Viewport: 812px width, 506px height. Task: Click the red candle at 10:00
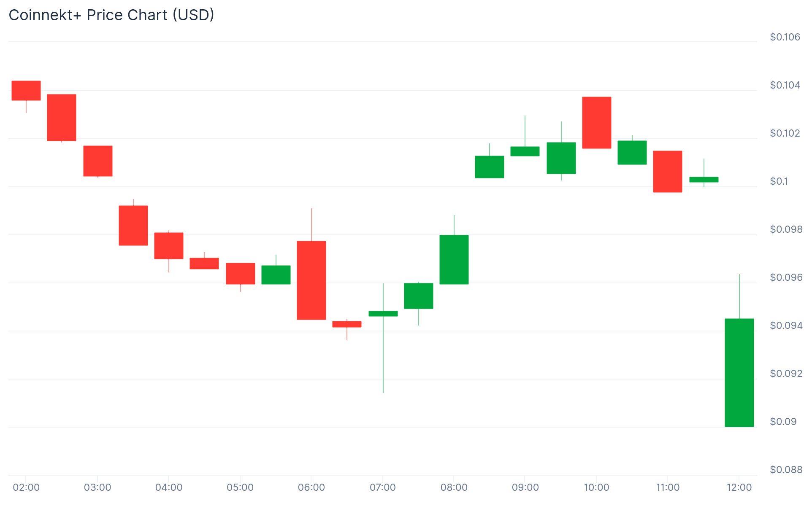pos(597,123)
